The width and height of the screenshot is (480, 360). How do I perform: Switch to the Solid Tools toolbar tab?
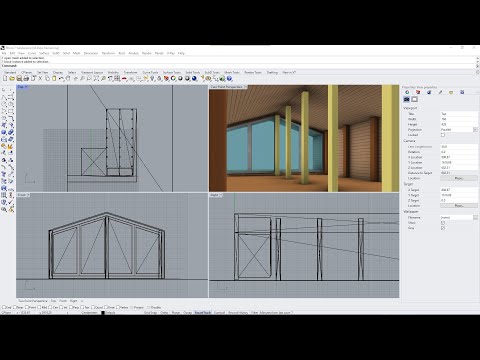pyautogui.click(x=193, y=72)
